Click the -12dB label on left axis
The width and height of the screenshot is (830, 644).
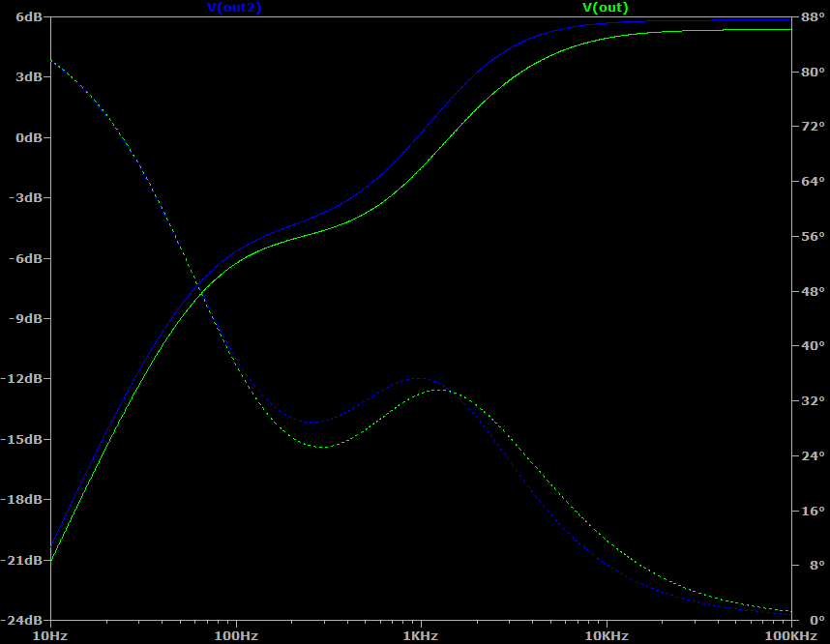pyautogui.click(x=24, y=379)
